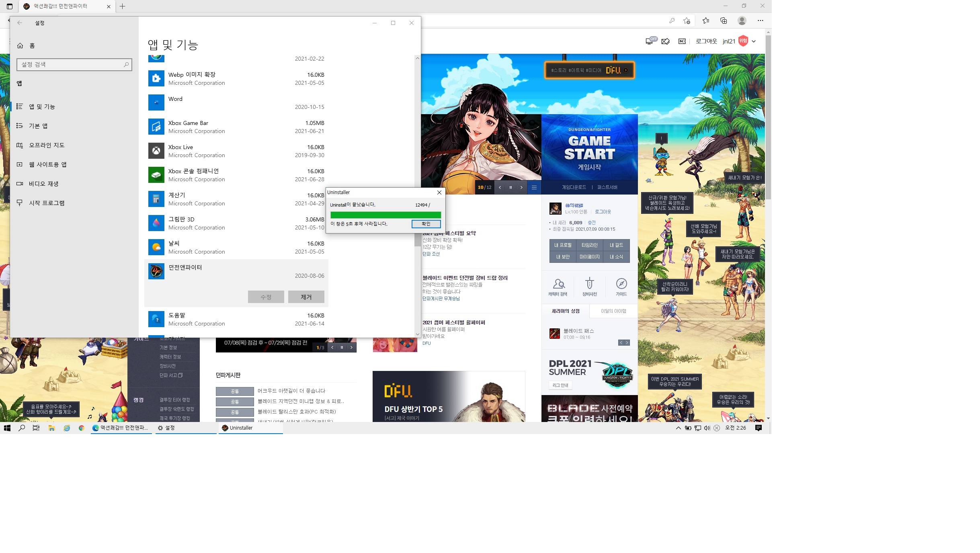Click 확인 button in Uninstaller dialog
Viewport: 980px width, 553px height.
426,224
